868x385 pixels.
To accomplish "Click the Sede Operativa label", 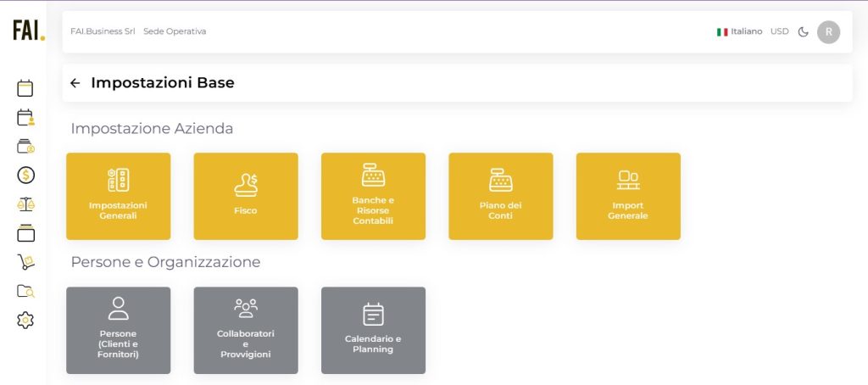I will 175,31.
